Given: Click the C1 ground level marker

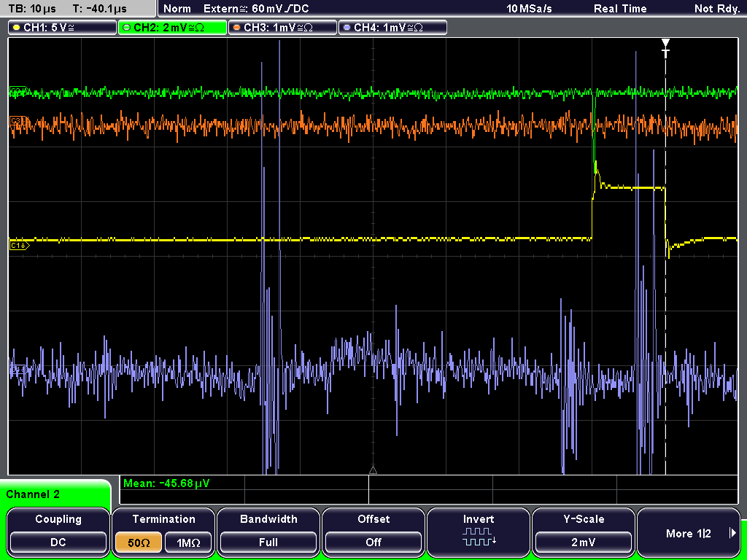Looking at the screenshot, I should pyautogui.click(x=20, y=245).
